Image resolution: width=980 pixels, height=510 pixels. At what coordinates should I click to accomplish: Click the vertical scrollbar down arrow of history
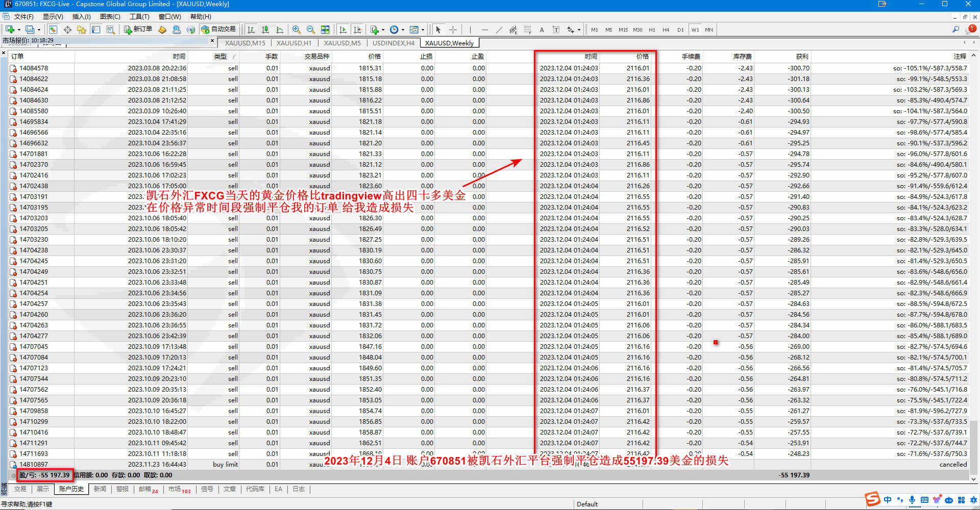pos(973,479)
